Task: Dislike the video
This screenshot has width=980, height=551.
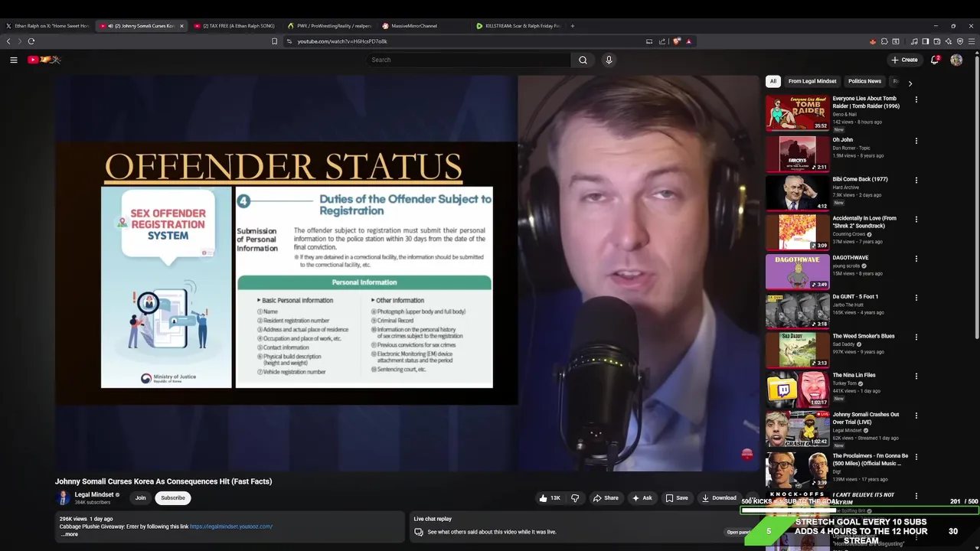Action: click(575, 498)
